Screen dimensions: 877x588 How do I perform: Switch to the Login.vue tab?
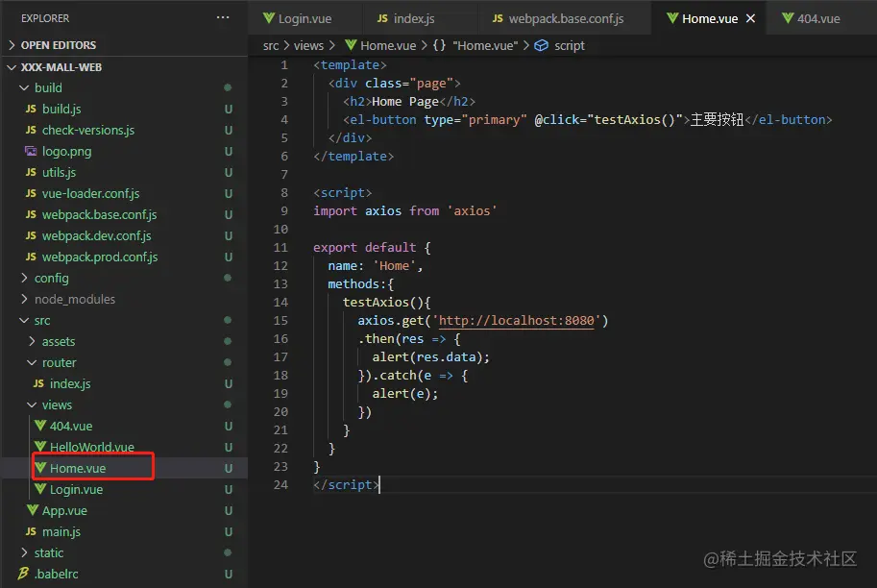(305, 18)
